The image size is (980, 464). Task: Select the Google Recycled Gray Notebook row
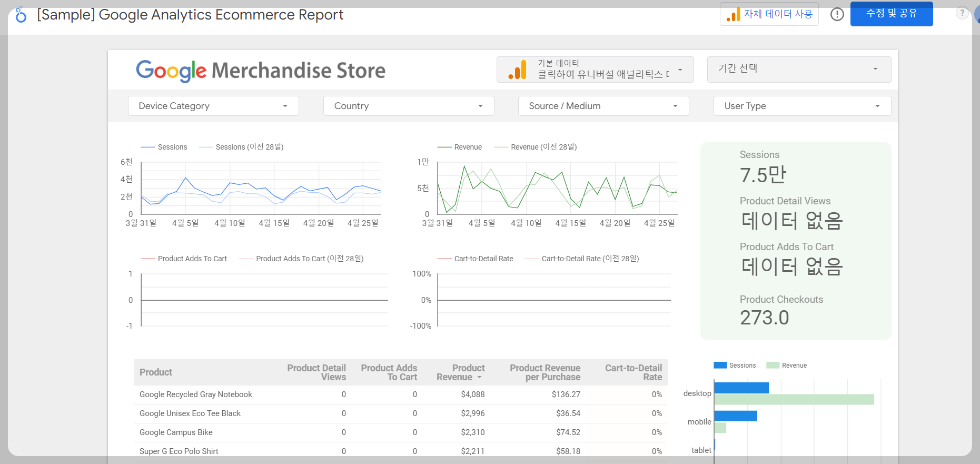(401, 394)
